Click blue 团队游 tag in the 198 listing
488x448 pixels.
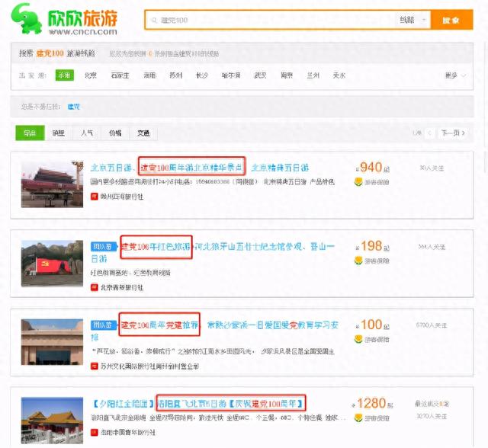(x=103, y=247)
